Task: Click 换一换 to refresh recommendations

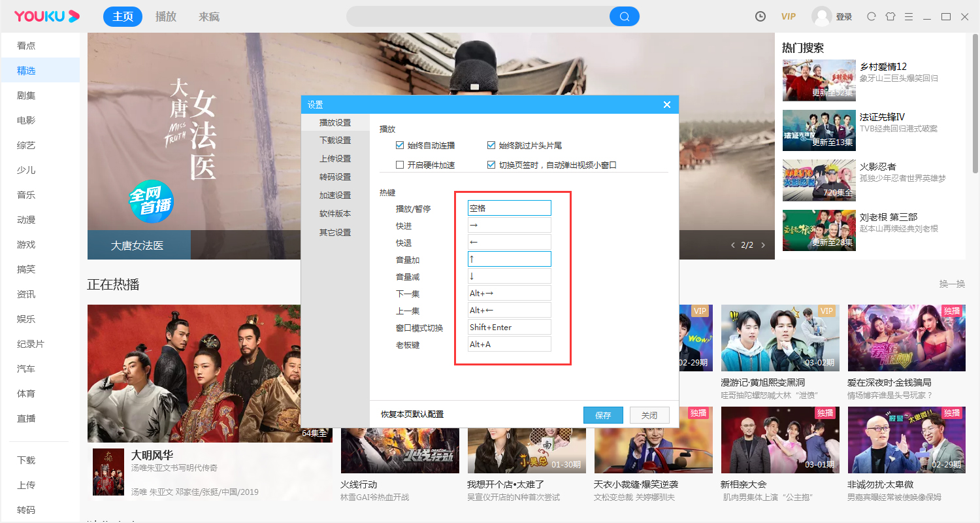Action: 951,284
